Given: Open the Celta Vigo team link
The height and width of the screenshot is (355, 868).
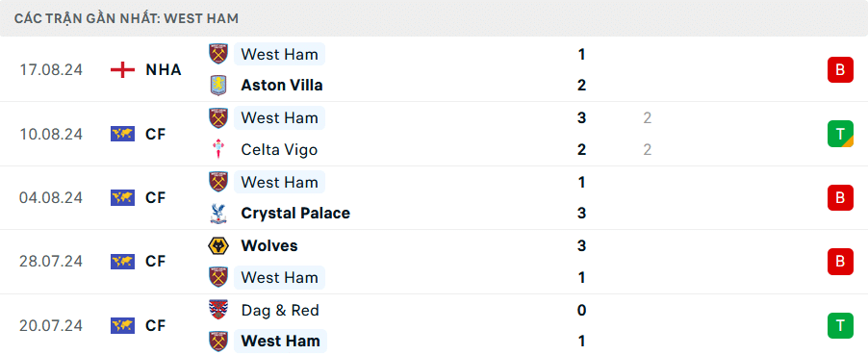Looking at the screenshot, I should pyautogui.click(x=280, y=149).
